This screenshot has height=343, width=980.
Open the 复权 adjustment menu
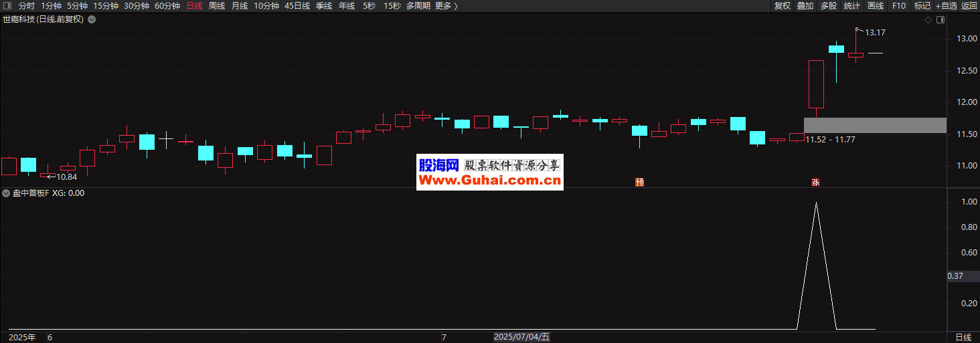[x=783, y=6]
